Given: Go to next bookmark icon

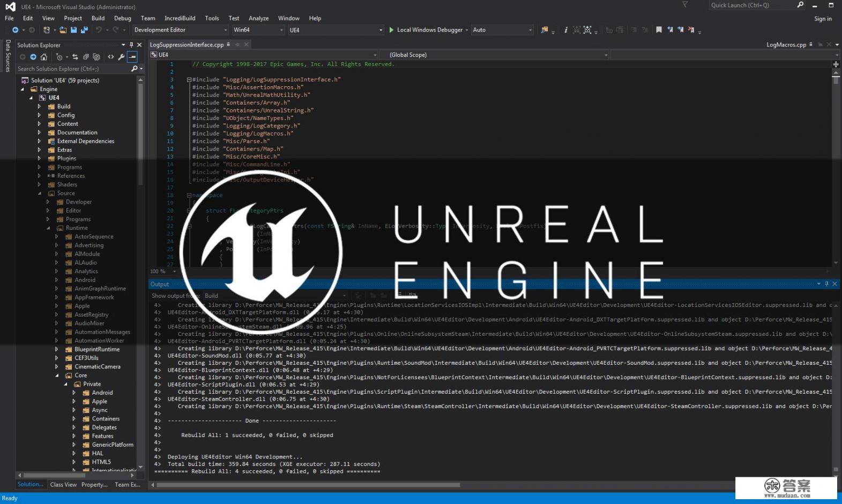Looking at the screenshot, I should [x=681, y=30].
